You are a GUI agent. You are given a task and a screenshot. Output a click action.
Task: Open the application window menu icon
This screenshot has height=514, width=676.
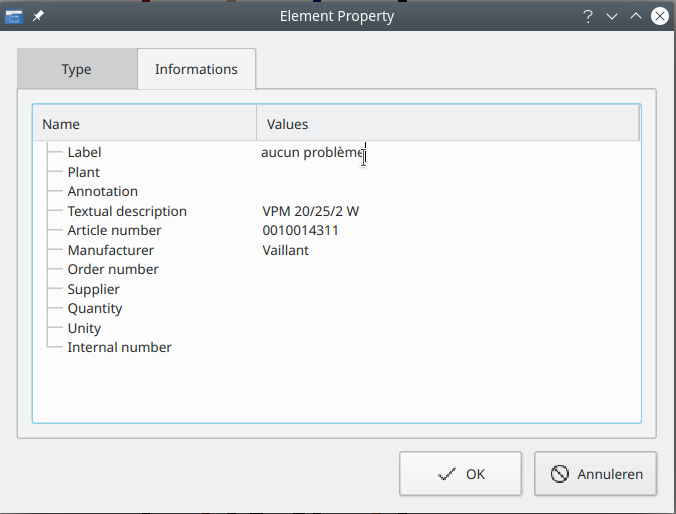pyautogui.click(x=15, y=16)
